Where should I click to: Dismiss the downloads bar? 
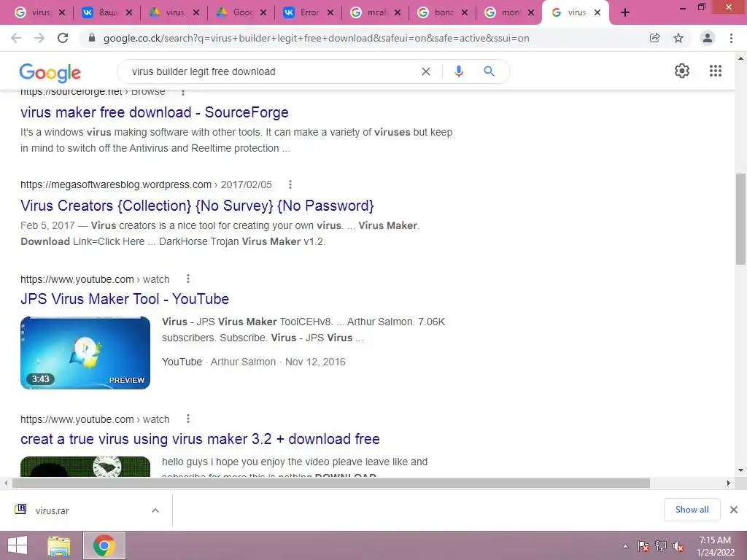(x=734, y=510)
